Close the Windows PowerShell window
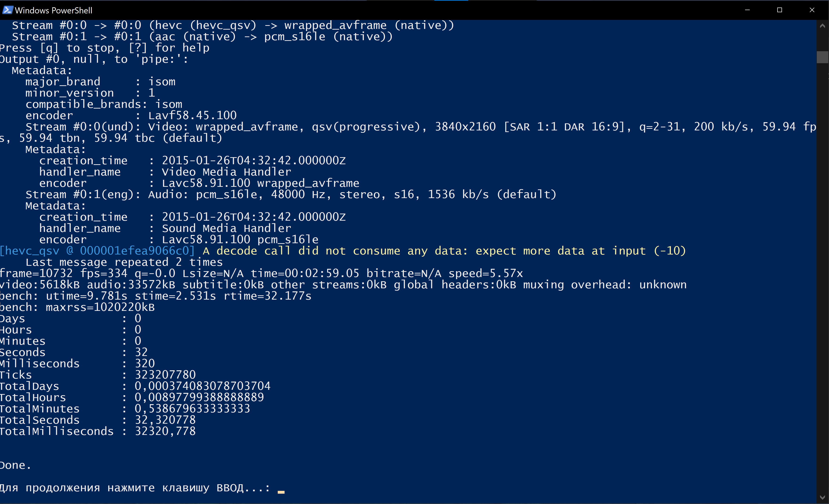Image resolution: width=829 pixels, height=504 pixels. click(x=812, y=10)
